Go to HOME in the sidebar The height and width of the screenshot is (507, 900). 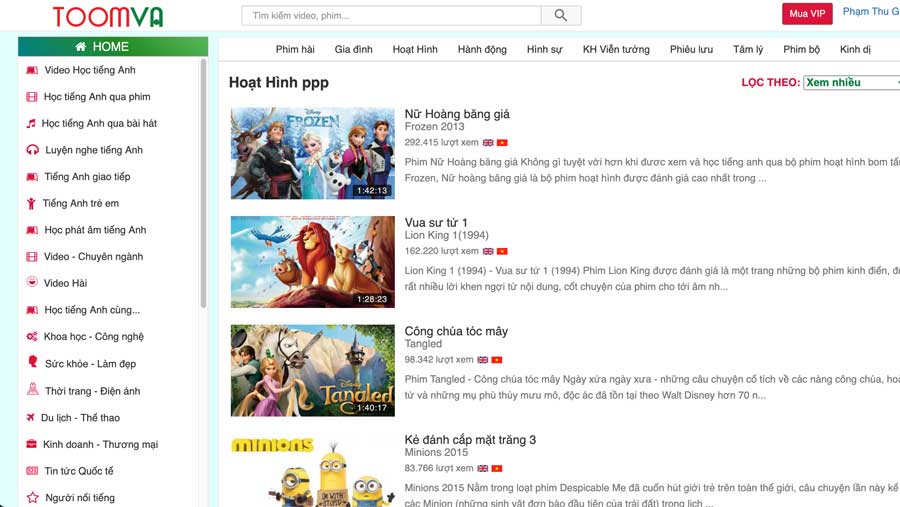tap(113, 47)
